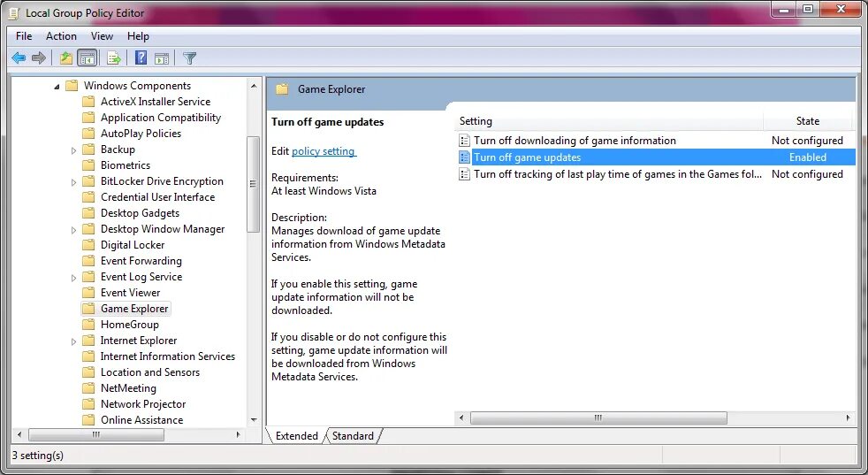Click the tree pane scroll left arrow
Screen dimensions: 868x475
(x=20, y=435)
